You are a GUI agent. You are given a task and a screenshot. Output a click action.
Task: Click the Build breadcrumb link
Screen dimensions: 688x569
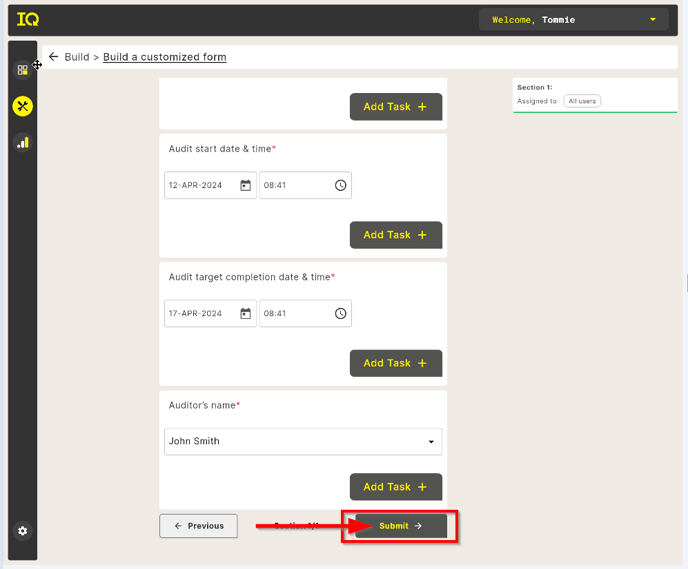pyautogui.click(x=77, y=57)
